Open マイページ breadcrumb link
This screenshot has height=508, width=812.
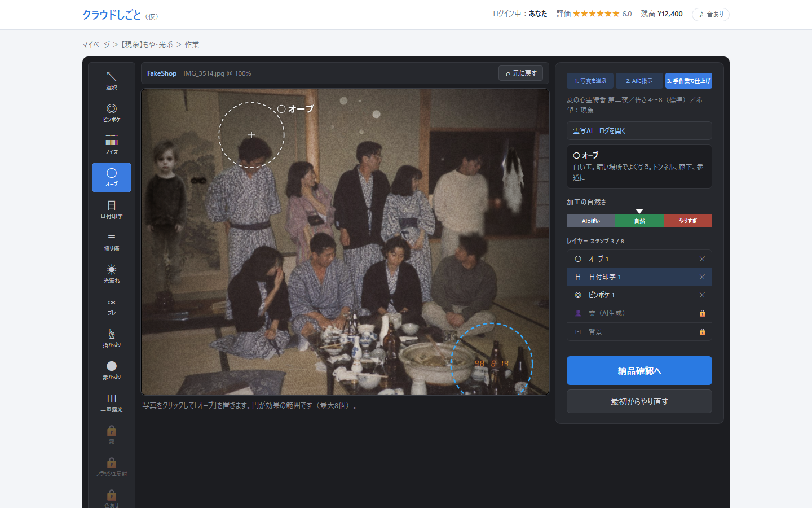(96, 45)
